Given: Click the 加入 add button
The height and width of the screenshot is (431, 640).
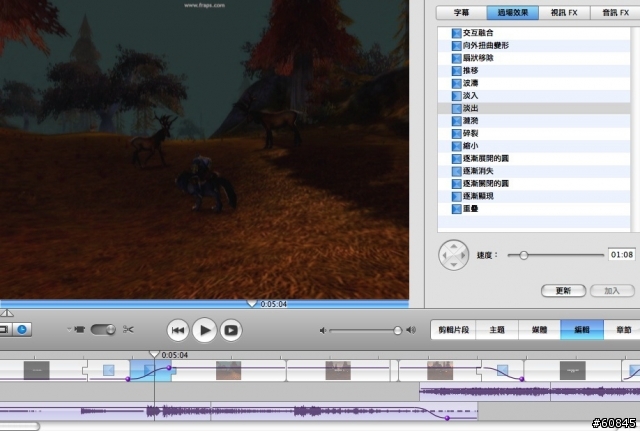Looking at the screenshot, I should 612,291.
